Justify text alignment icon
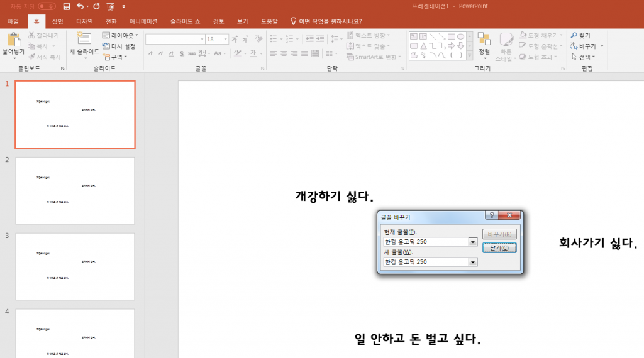The height and width of the screenshot is (358, 644). click(x=304, y=53)
